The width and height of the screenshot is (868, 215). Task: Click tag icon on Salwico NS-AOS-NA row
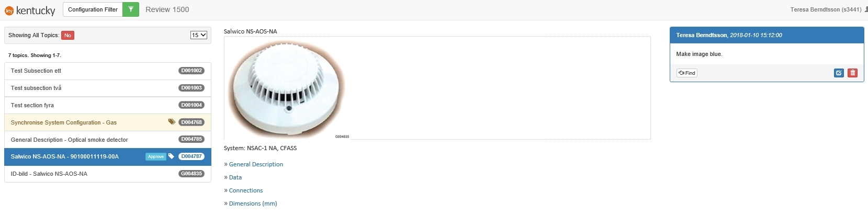[x=171, y=156]
